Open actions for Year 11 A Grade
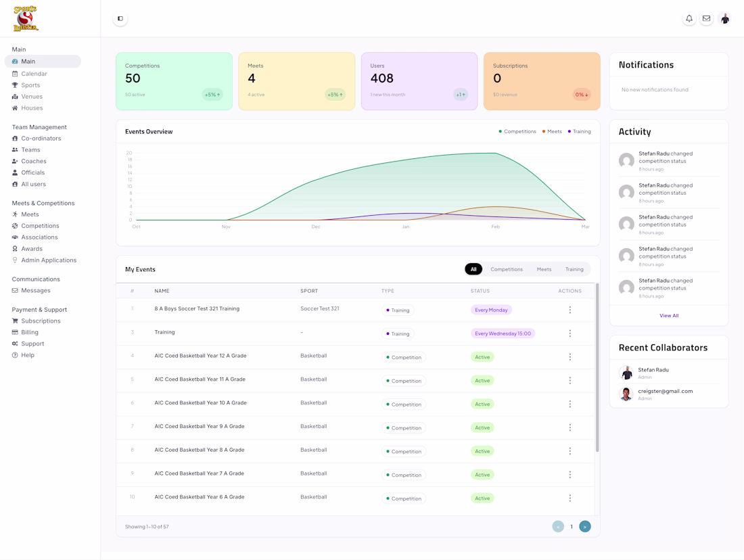This screenshot has width=744, height=560. [x=570, y=381]
